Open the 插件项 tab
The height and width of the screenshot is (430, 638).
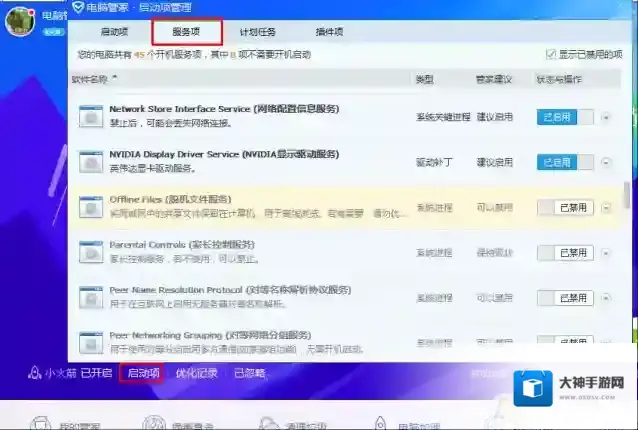tap(329, 32)
